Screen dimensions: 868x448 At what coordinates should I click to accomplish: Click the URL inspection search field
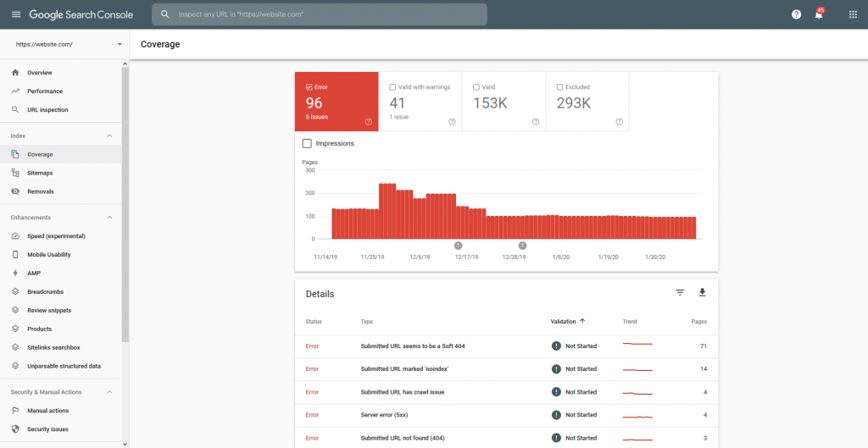(x=320, y=14)
